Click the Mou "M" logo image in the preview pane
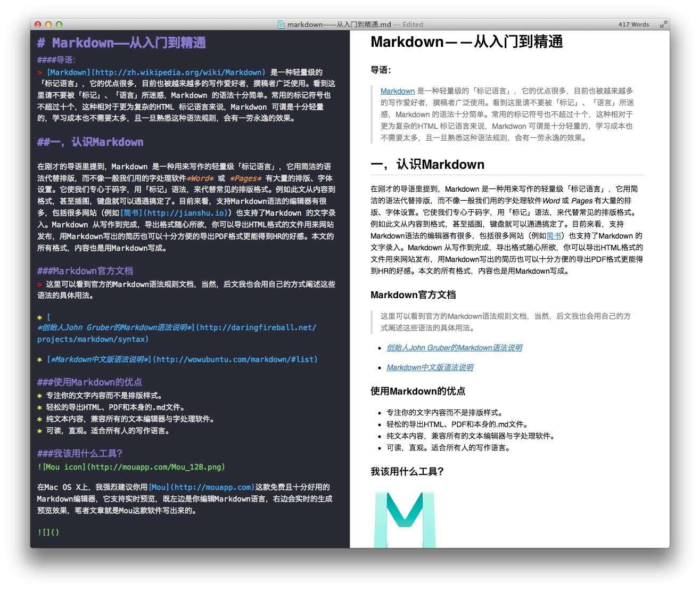Screen dimensions: 700x590 tap(405, 519)
